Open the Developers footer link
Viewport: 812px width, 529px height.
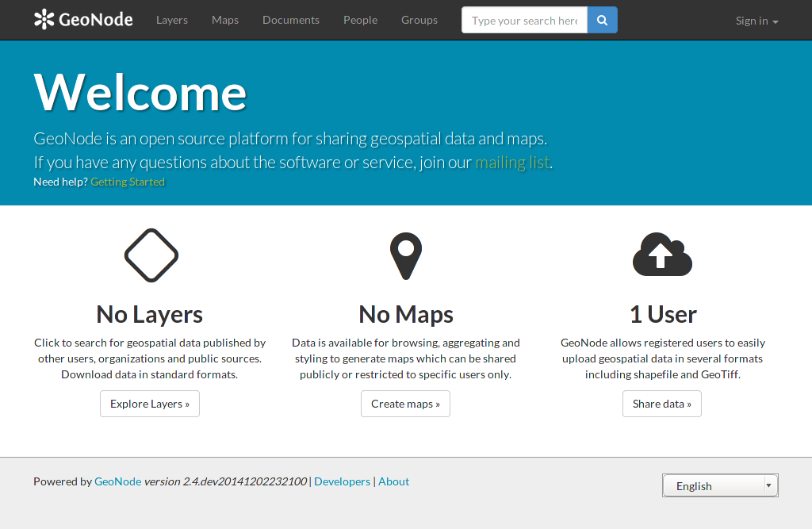click(343, 481)
